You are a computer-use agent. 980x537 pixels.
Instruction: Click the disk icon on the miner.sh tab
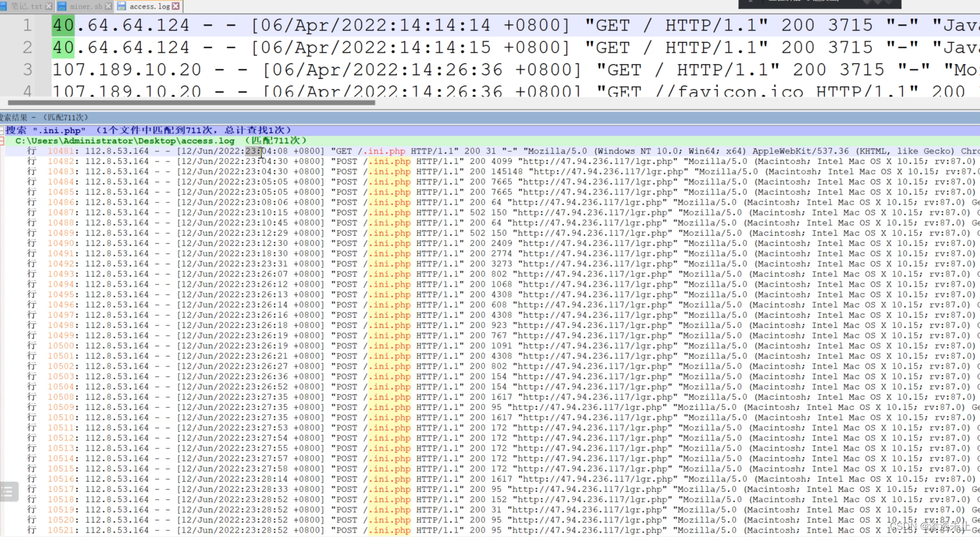point(62,6)
